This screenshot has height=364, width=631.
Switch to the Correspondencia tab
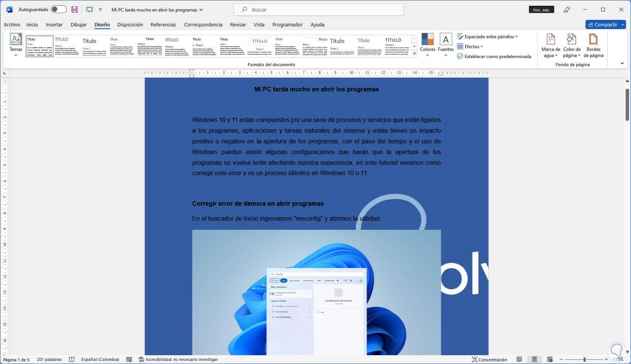203,24
